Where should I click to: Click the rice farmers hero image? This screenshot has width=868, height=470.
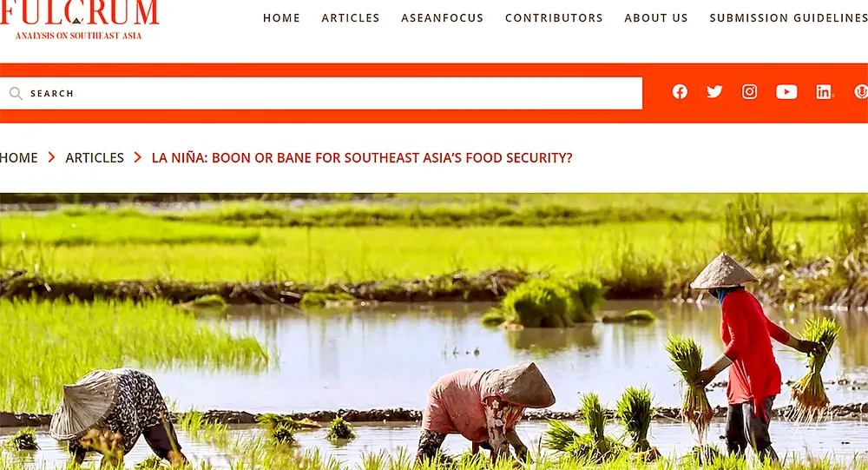434,332
